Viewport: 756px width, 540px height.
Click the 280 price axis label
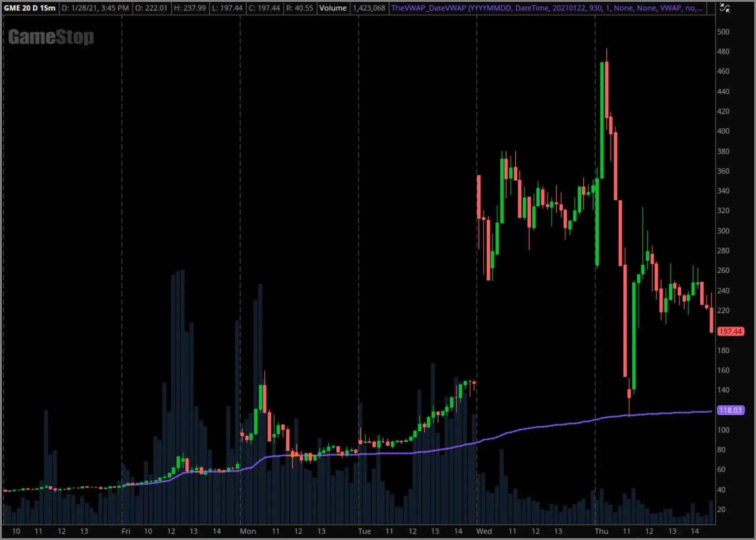click(723, 251)
